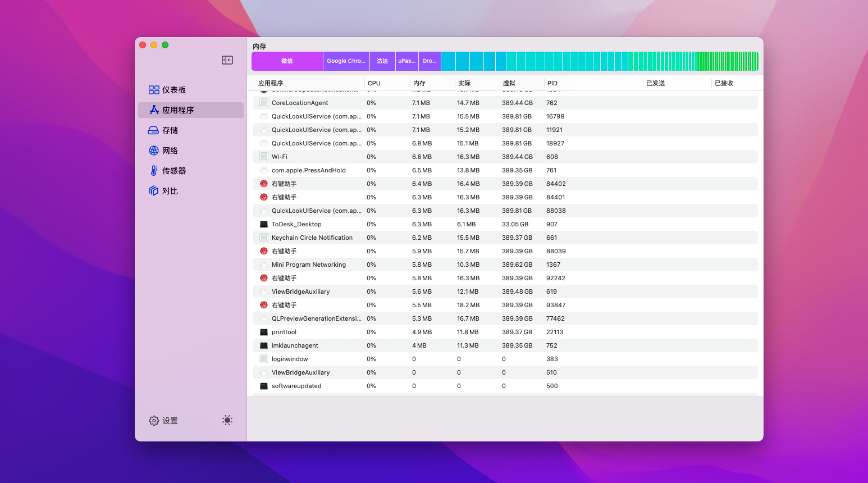The width and height of the screenshot is (868, 483).
Task: Sort by the PID column header
Action: (552, 83)
